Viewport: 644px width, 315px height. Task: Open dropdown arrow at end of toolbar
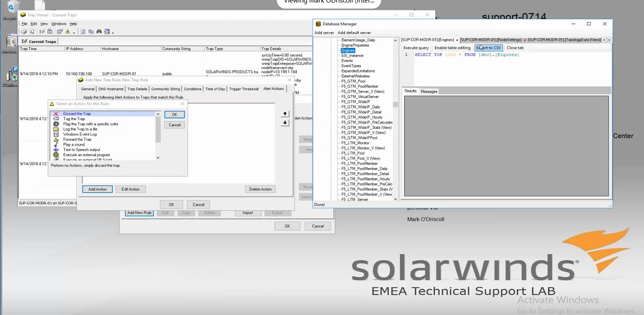click(113, 33)
